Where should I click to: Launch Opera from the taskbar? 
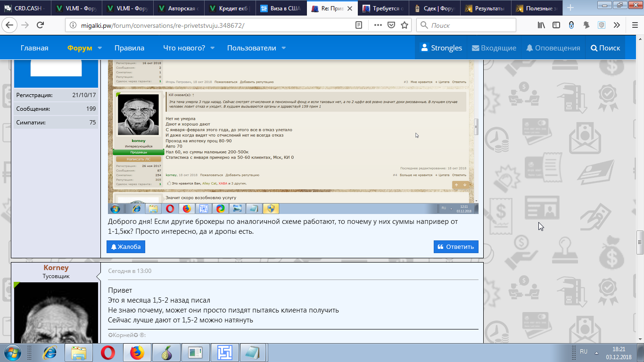(108, 352)
